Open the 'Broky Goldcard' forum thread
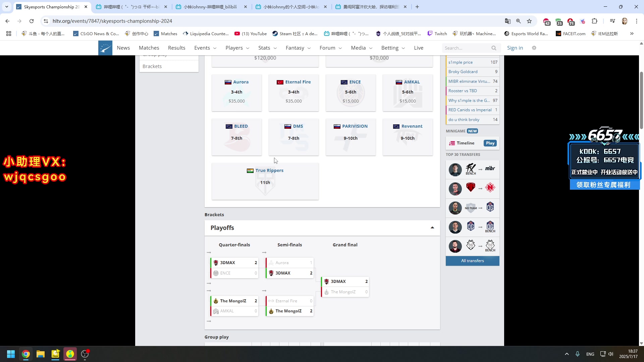644x362 pixels. point(463,72)
